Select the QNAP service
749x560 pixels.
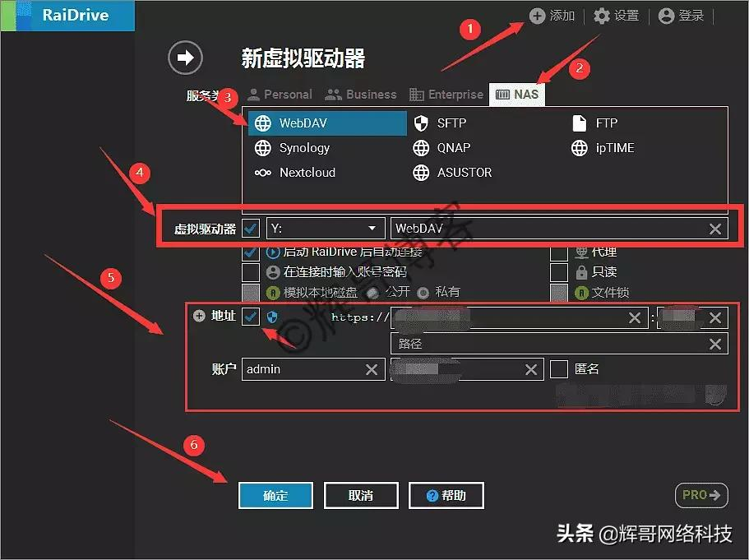pyautogui.click(x=442, y=148)
